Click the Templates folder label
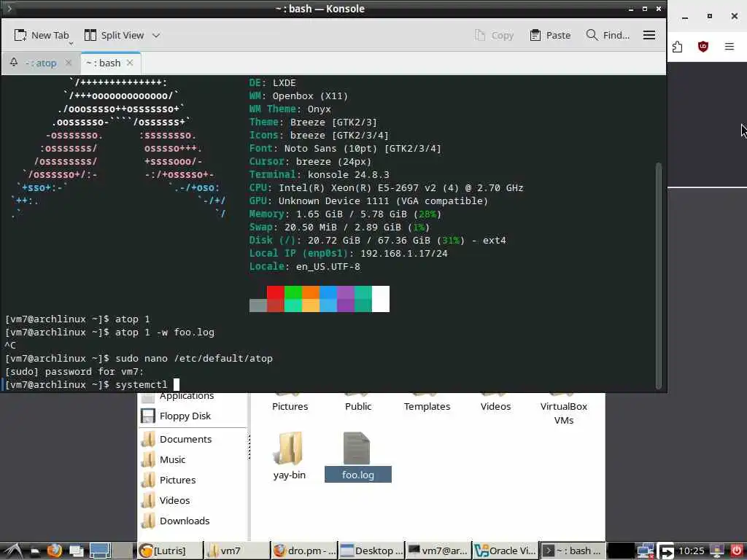747x560 pixels. tap(427, 406)
